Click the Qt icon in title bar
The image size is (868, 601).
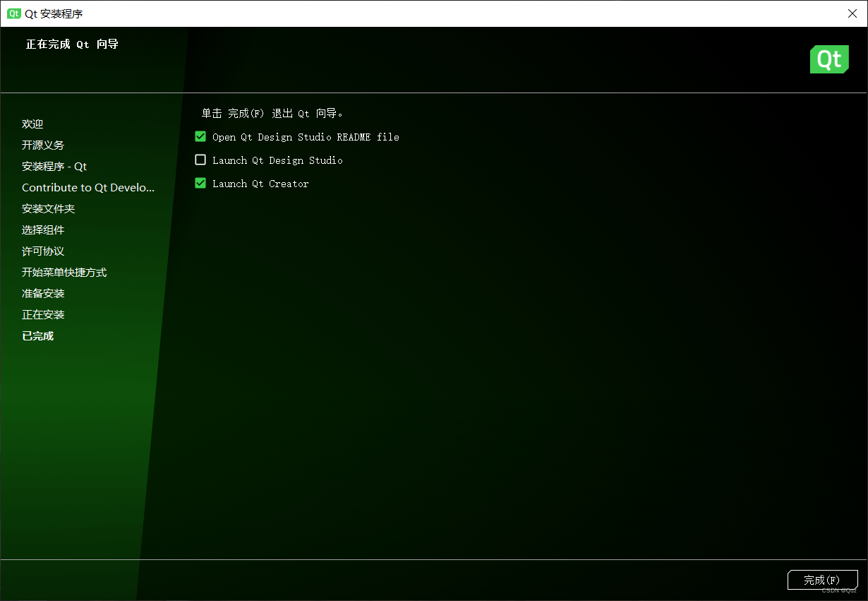(x=13, y=13)
